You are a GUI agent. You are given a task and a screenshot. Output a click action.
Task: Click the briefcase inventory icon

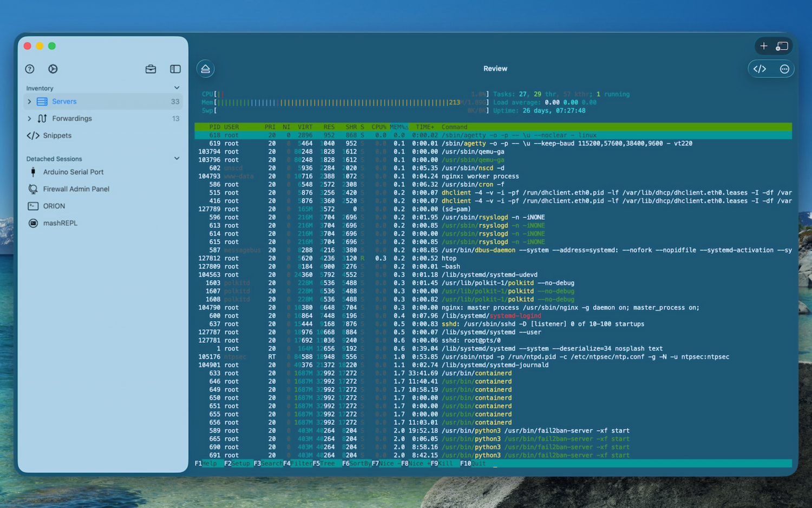(150, 69)
